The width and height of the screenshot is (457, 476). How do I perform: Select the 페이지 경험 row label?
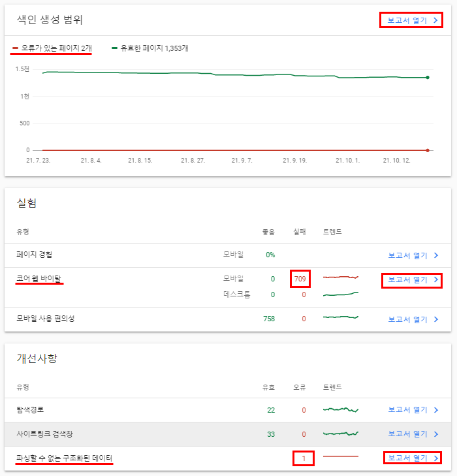pos(35,255)
